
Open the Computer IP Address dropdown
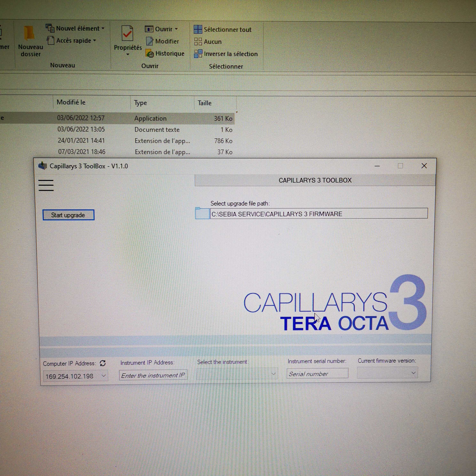point(104,376)
